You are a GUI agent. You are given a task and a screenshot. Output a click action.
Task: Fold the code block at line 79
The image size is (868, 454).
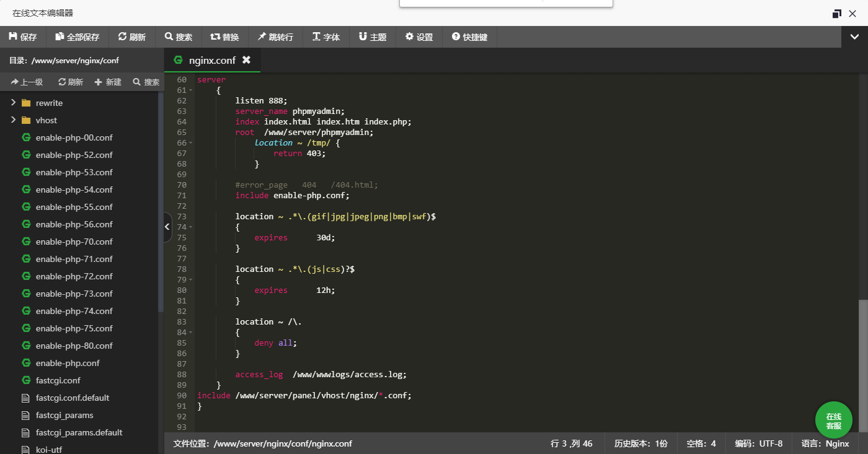191,280
